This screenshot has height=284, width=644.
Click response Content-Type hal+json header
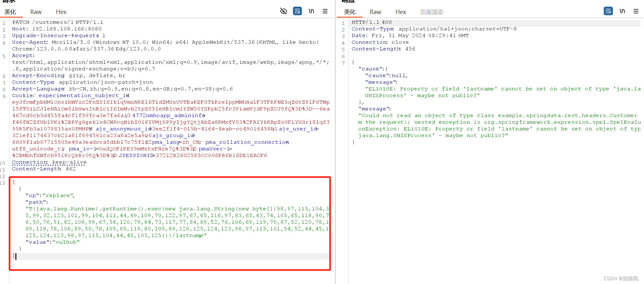click(x=434, y=29)
